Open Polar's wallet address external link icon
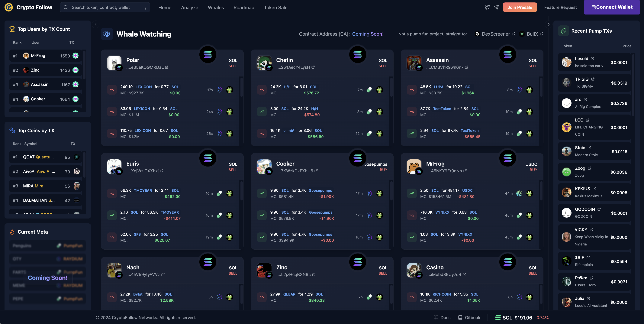Image resolution: width=644 pixels, height=324 pixels. coord(167,67)
